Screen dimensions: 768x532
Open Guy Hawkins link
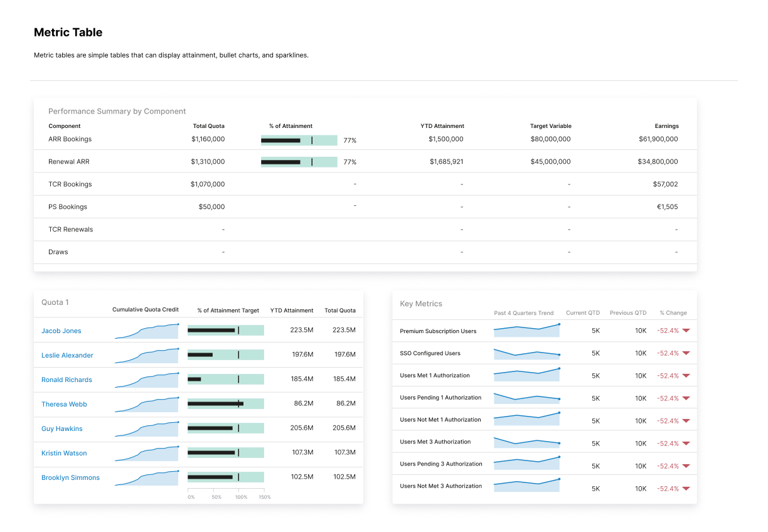(x=62, y=428)
